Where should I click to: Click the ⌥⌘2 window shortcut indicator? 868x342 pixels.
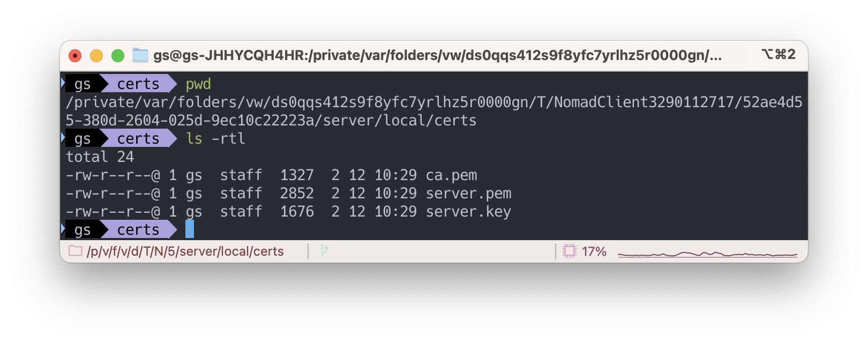click(778, 55)
